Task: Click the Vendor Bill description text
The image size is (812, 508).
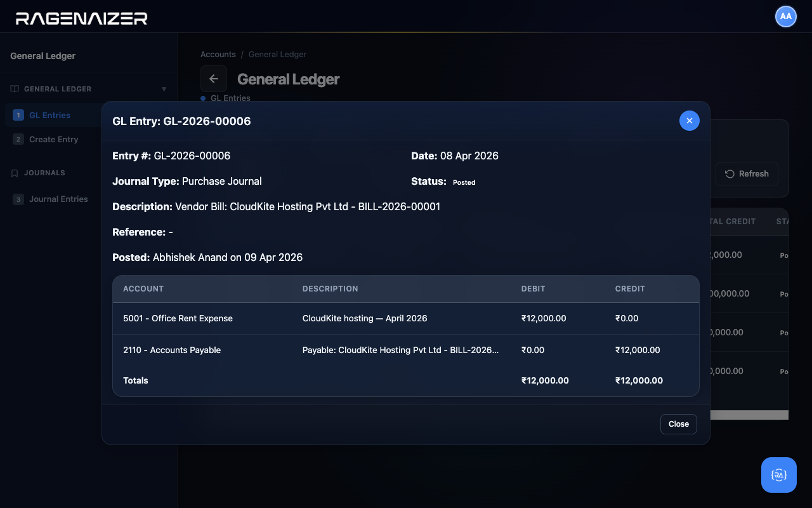Action: (308, 206)
